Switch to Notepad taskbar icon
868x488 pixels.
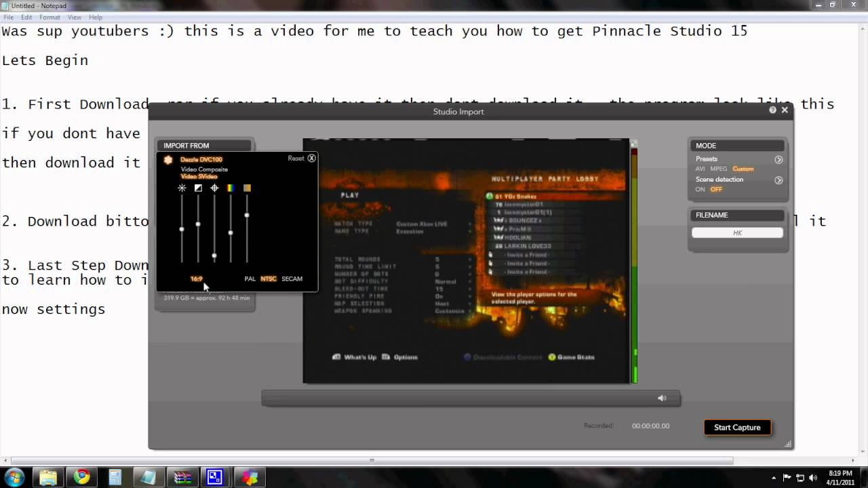click(x=148, y=477)
